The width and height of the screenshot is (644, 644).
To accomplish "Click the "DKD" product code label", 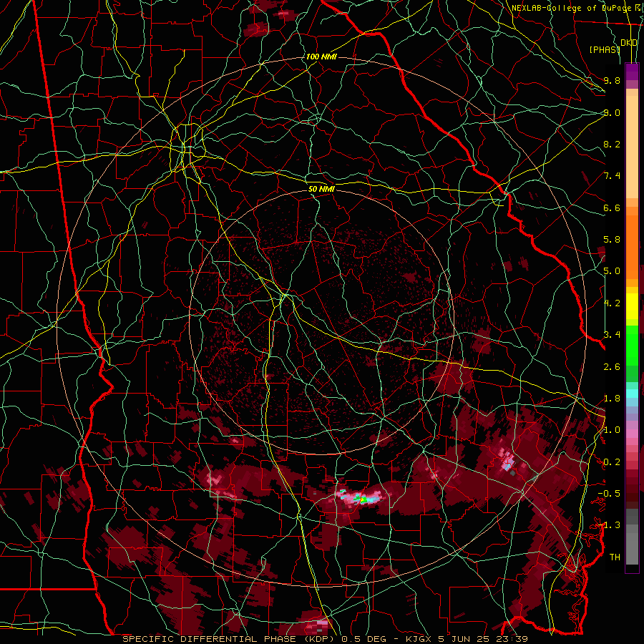I will pyautogui.click(x=629, y=43).
